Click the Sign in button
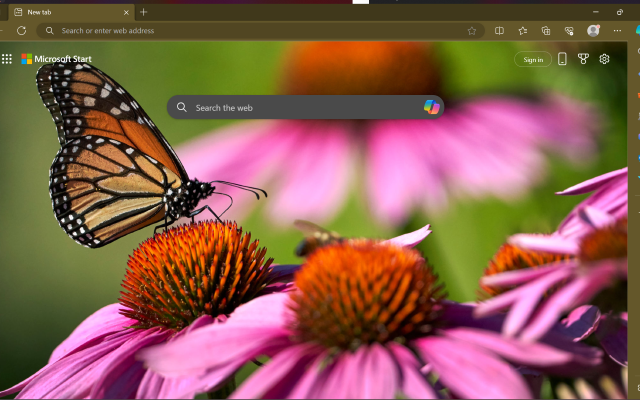 click(x=533, y=60)
